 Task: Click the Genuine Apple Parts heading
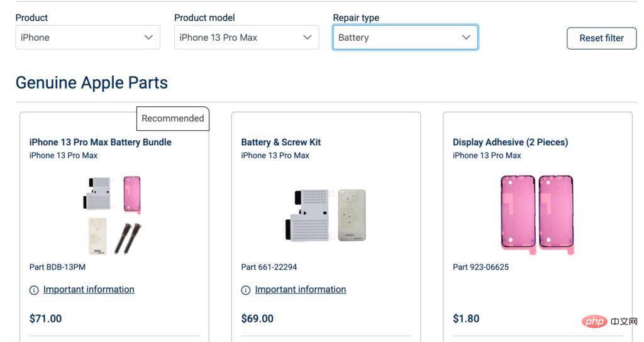[x=92, y=83]
